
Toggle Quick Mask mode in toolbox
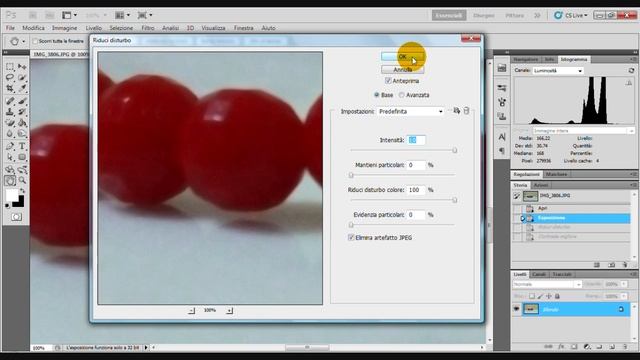[x=16, y=217]
